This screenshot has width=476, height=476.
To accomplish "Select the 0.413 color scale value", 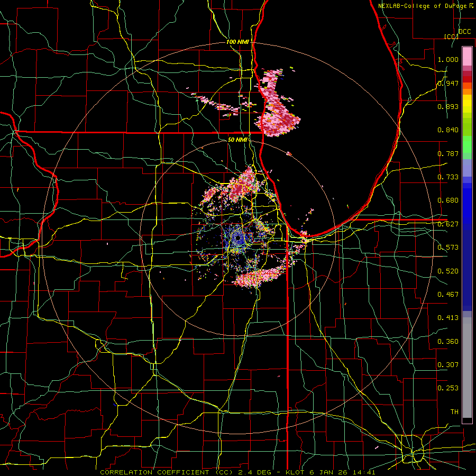I will pos(448,318).
